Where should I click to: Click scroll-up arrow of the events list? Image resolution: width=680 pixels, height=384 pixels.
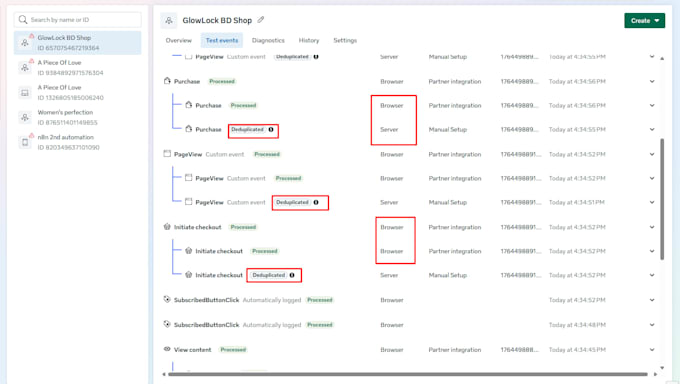(662, 58)
